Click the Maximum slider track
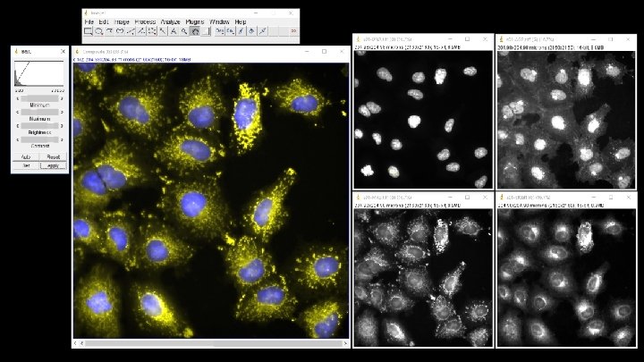644x362 pixels. [39, 112]
